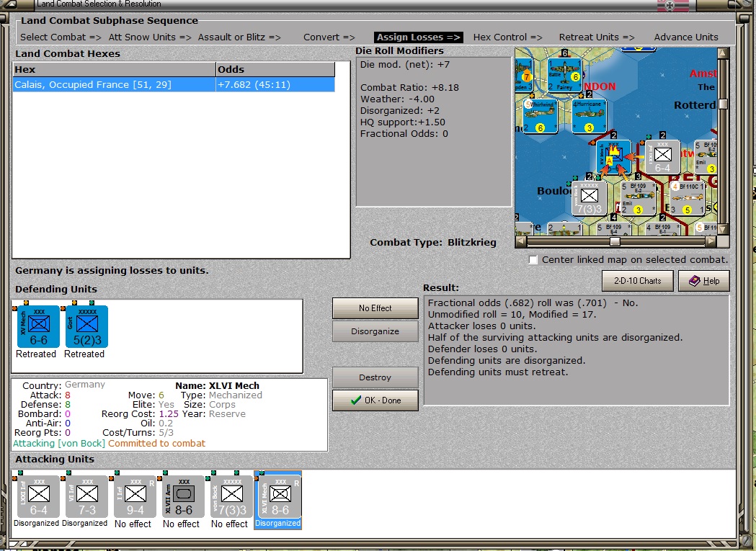This screenshot has width=756, height=551.
Task: Click the map horizontal scrollbar thumb
Action: 615,241
